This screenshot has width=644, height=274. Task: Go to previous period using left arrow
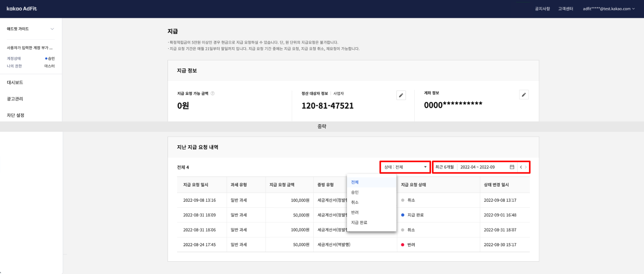(521, 167)
